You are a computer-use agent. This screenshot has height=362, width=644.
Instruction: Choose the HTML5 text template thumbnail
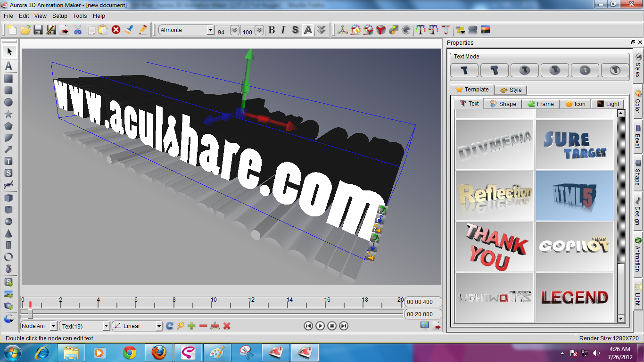point(574,195)
